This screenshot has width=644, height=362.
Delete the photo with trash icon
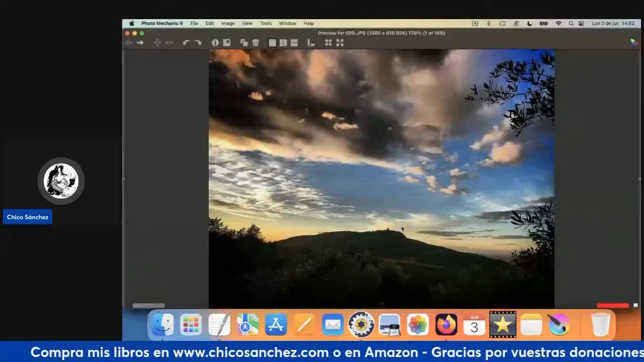pos(256,43)
